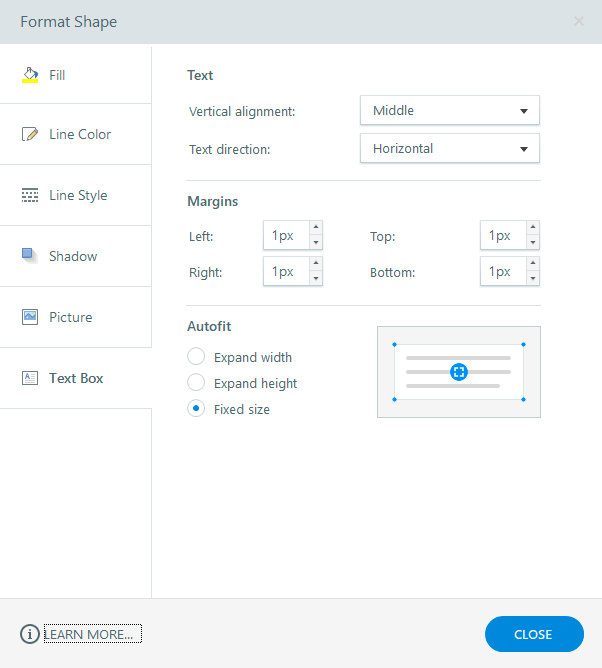Click the Top margin input field
Viewport: 602px width, 668px height.
(502, 236)
